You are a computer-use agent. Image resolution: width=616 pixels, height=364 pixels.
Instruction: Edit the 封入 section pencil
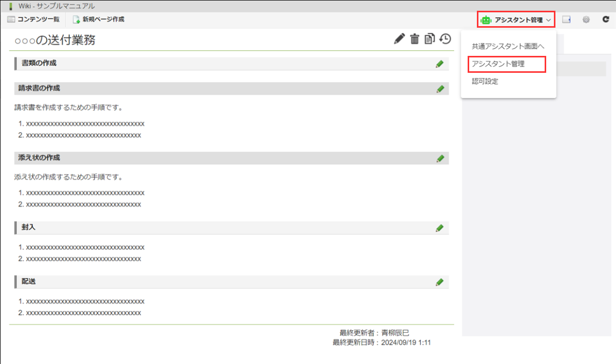(439, 228)
